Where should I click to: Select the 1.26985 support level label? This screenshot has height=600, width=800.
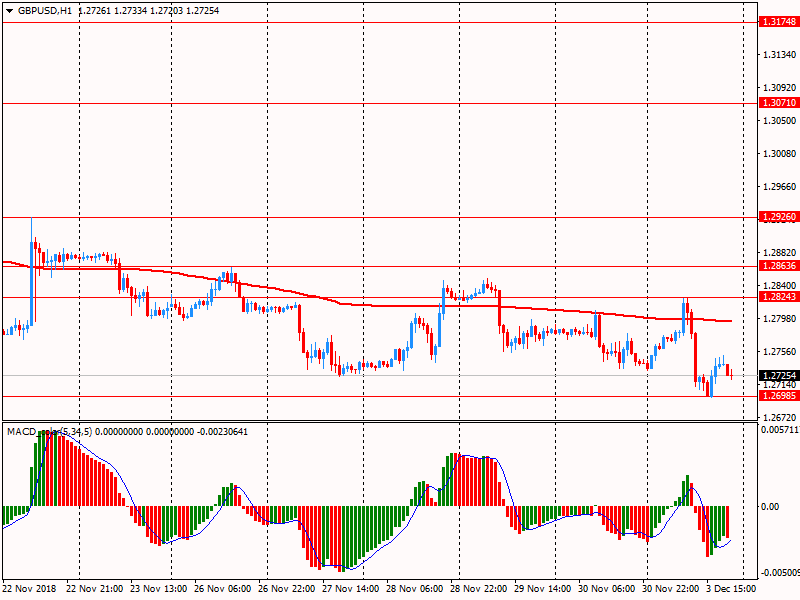point(778,396)
